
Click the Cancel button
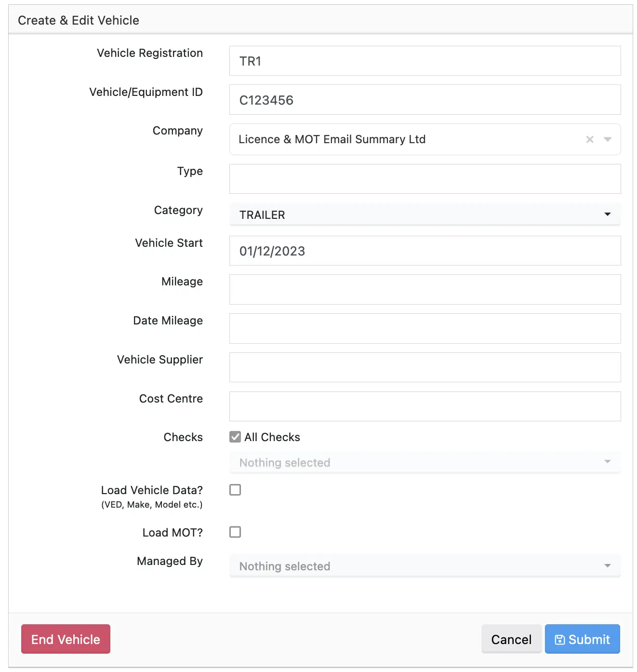(x=511, y=639)
